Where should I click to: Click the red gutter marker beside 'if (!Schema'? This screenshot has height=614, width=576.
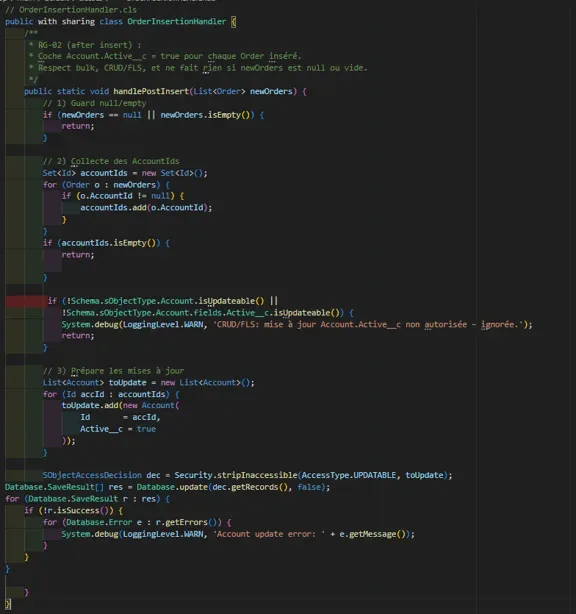[25, 301]
